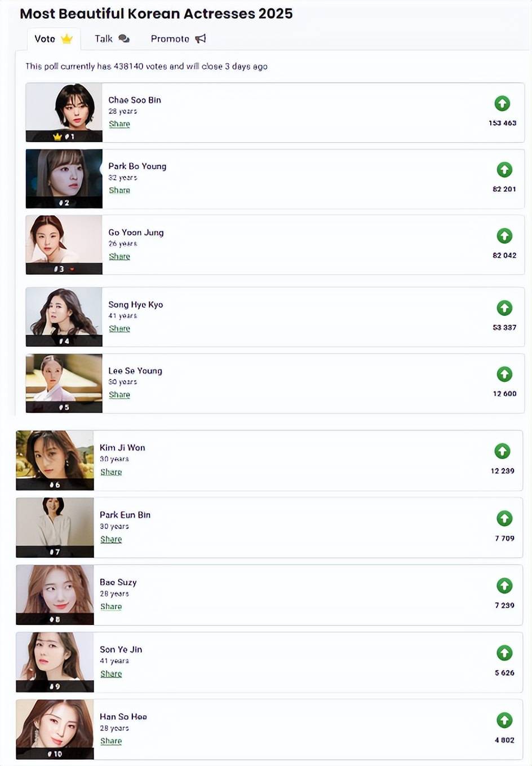The width and height of the screenshot is (532, 766).
Task: Open Go Yoon Jung name link
Action: point(136,232)
